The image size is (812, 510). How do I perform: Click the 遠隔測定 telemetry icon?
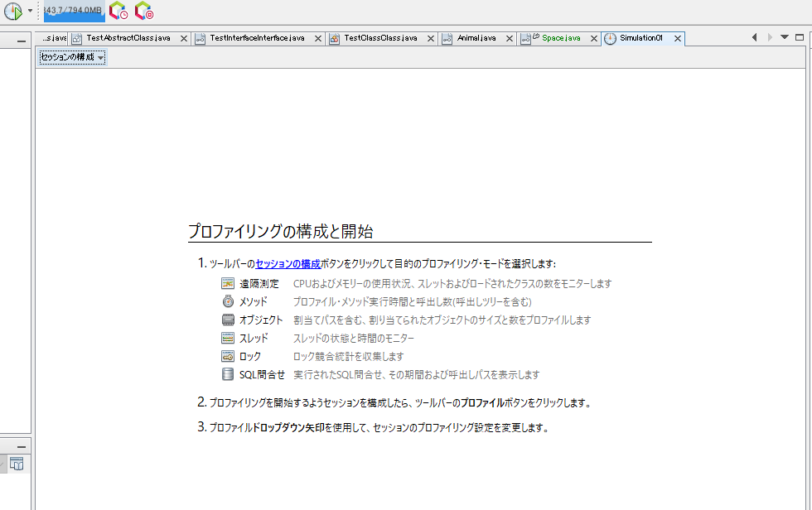tap(228, 283)
